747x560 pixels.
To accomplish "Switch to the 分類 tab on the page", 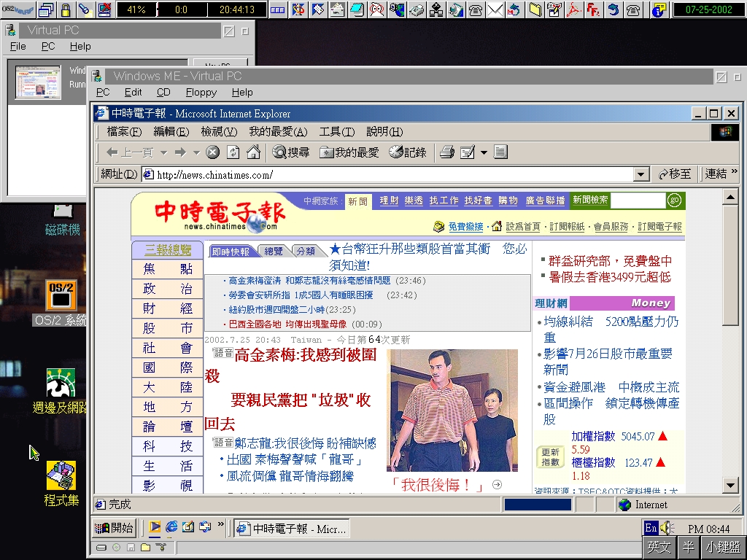I will tap(306, 251).
